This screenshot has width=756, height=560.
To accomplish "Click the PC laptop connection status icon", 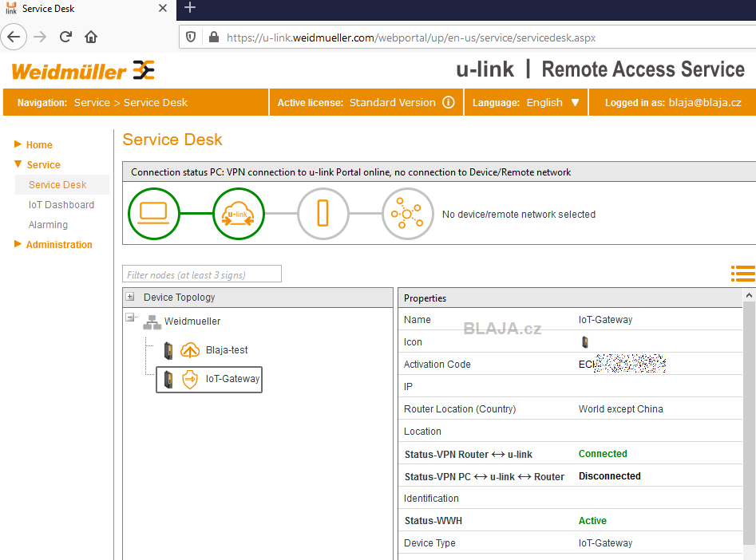I will (x=154, y=214).
